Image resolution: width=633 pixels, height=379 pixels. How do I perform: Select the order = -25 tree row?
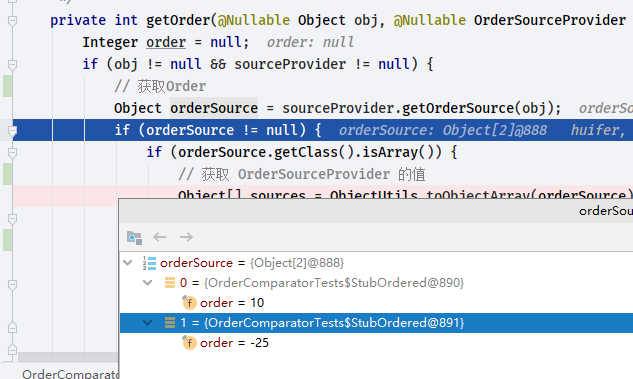tap(376, 343)
